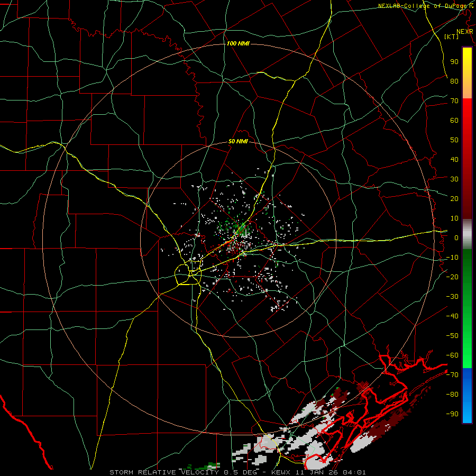Select the 90 knot scale value
This screenshot has width=476, height=476.
pos(454,62)
